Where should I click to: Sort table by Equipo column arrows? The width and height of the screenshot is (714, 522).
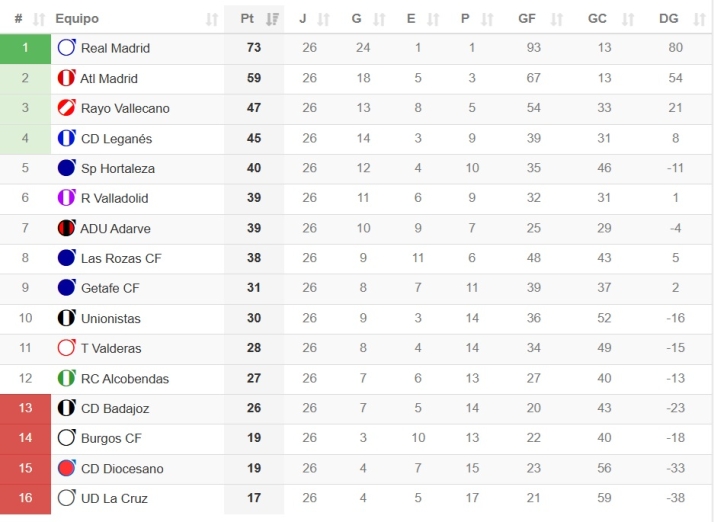coord(211,19)
